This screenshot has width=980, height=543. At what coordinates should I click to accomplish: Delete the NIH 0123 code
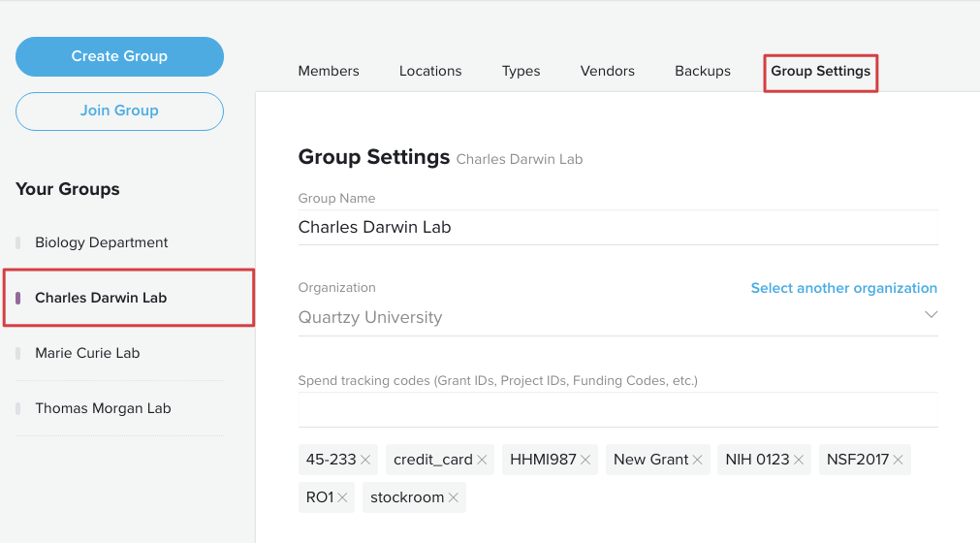pos(799,460)
